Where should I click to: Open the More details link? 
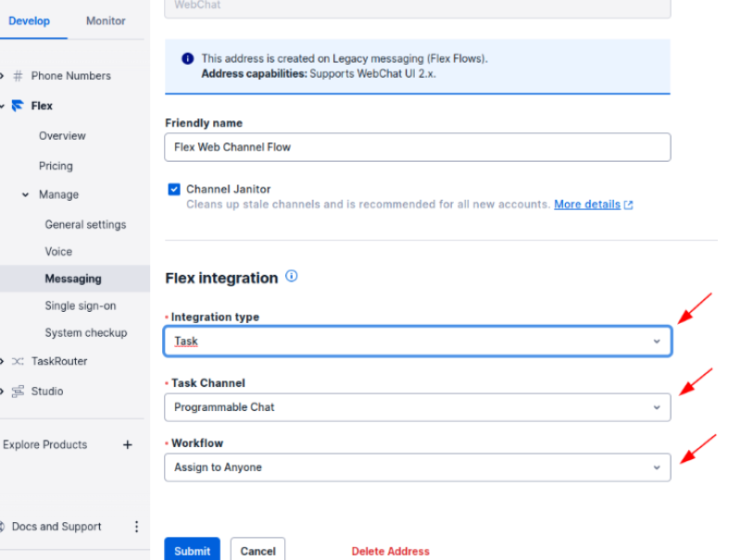[x=587, y=205]
